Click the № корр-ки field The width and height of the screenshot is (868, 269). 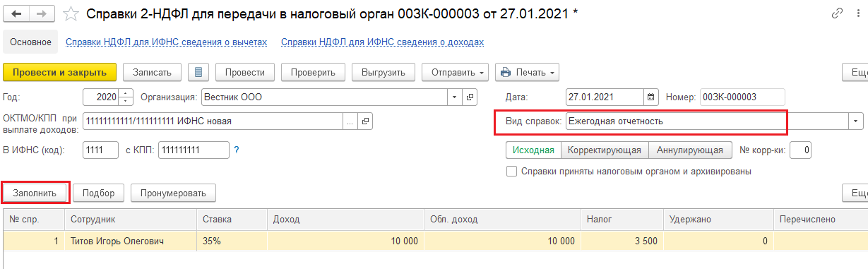pos(801,150)
